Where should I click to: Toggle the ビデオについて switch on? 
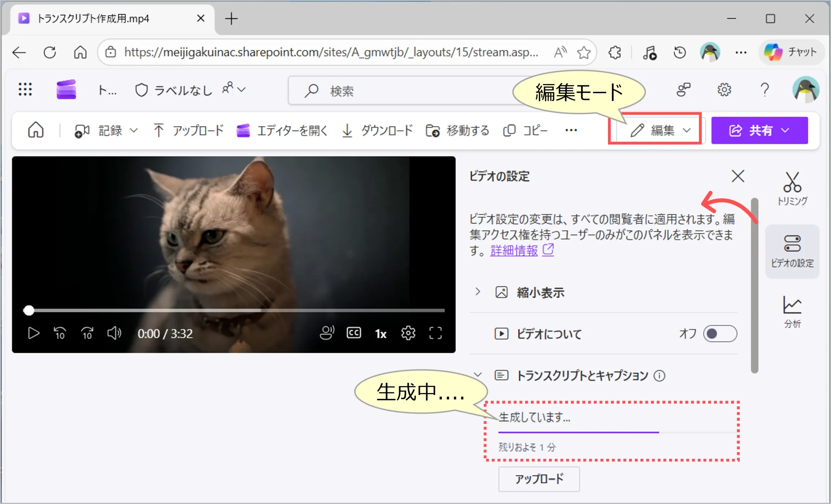pos(720,334)
